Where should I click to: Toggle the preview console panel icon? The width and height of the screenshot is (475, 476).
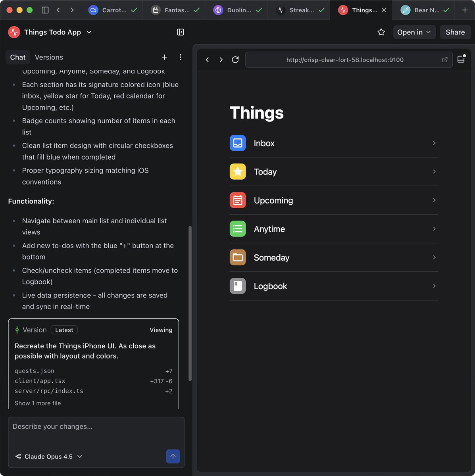[461, 59]
